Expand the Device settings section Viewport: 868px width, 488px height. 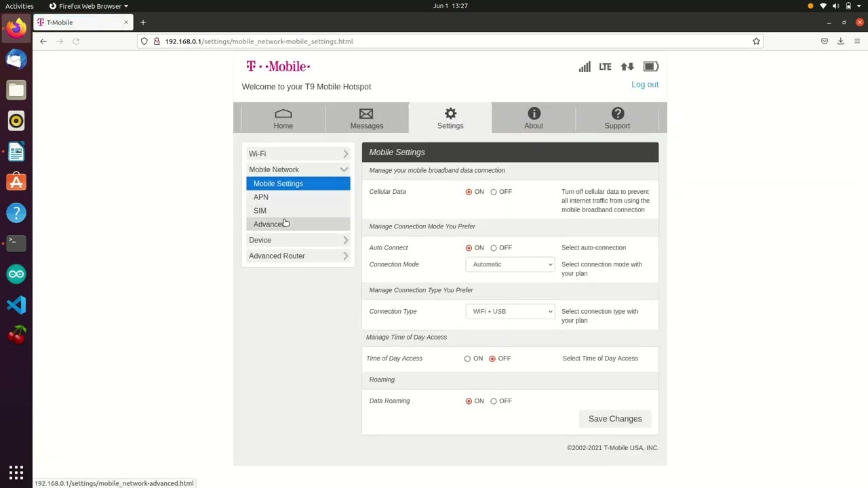(298, 240)
